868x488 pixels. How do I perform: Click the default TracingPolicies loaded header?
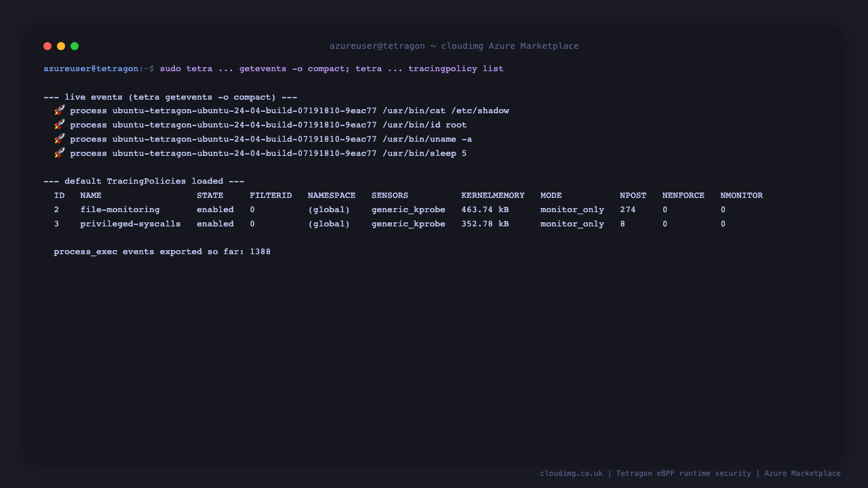144,181
